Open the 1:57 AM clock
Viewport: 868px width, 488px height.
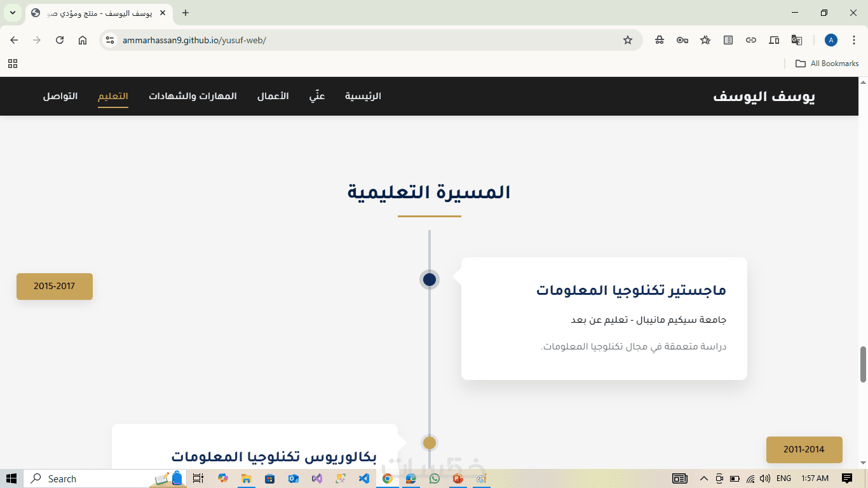pyautogui.click(x=815, y=478)
